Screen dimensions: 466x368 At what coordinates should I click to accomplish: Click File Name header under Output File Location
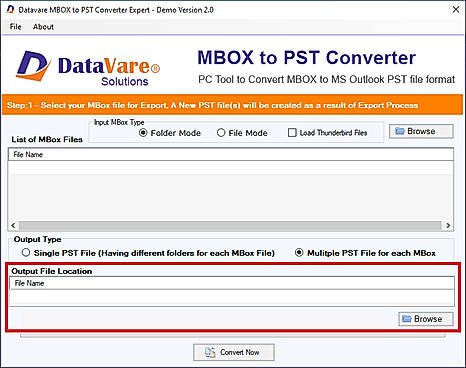pos(232,283)
